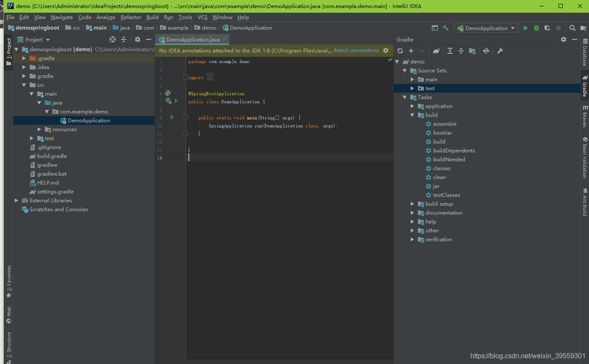Toggle Gradle offline mode icon
This screenshot has height=364, width=589.
[486, 51]
